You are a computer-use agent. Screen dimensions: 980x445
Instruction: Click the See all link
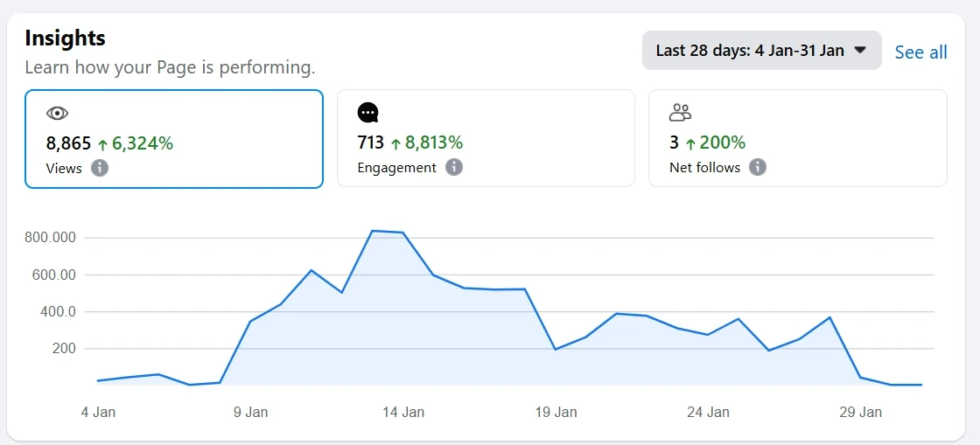(x=920, y=52)
